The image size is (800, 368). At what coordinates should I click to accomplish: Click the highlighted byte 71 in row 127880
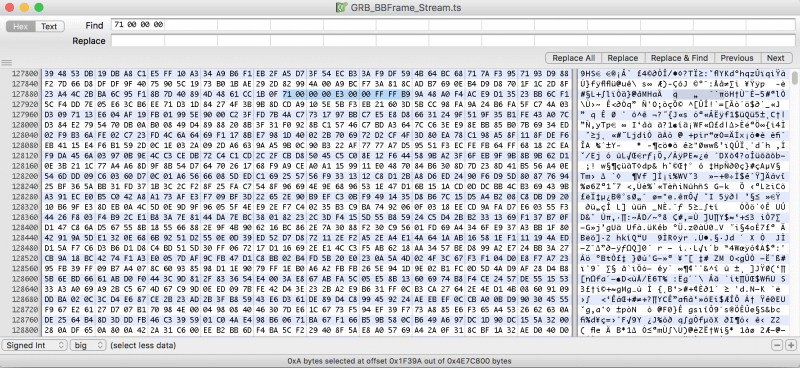pyautogui.click(x=286, y=94)
